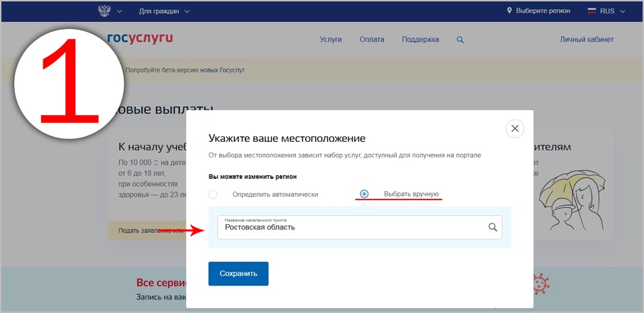
Task: Open "Личный кабинет"
Action: point(587,40)
